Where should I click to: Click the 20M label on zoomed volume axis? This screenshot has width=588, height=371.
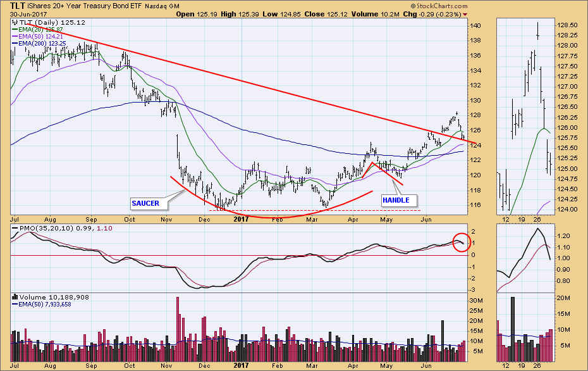coord(563,298)
